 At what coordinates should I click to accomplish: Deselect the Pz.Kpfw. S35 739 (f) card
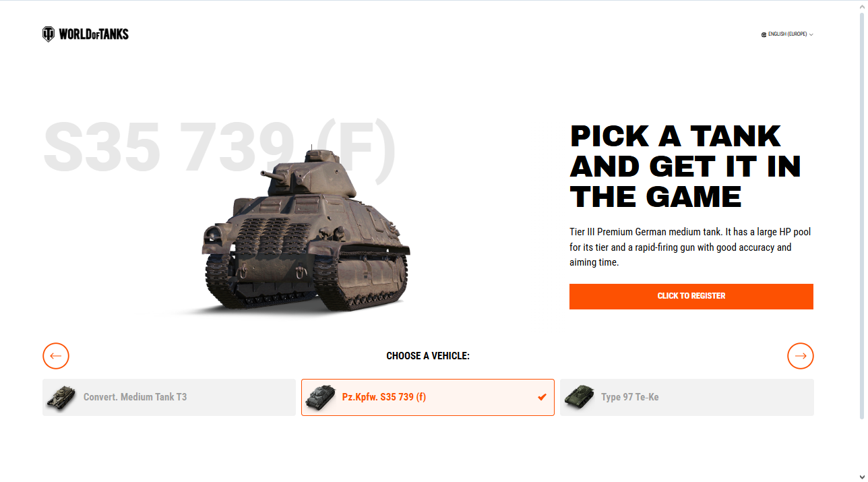point(428,397)
